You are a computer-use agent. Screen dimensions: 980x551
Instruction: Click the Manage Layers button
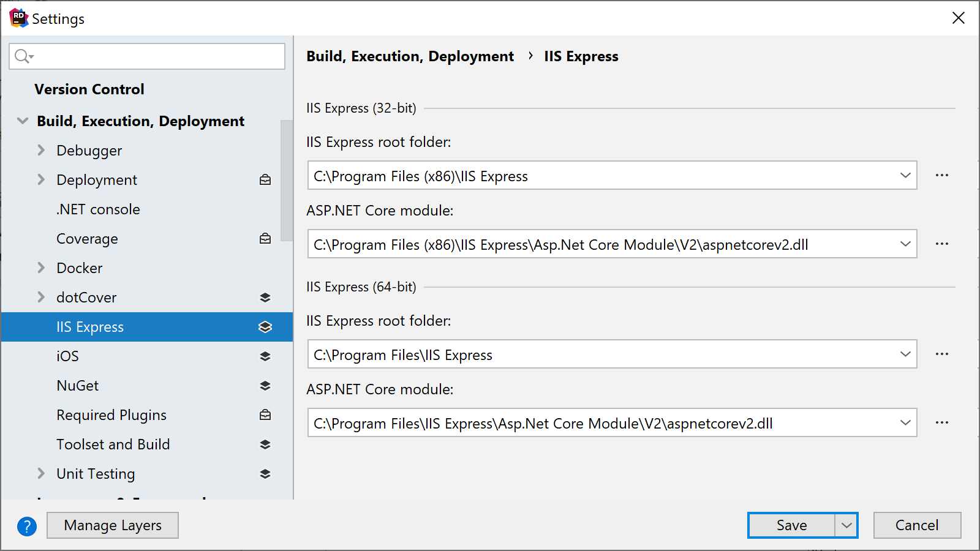click(x=112, y=525)
